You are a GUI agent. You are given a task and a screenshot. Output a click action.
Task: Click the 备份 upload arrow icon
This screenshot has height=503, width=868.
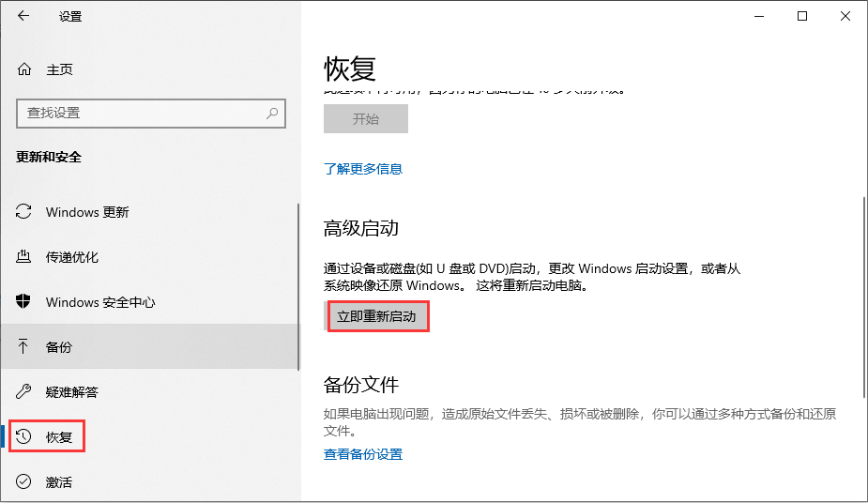click(23, 346)
